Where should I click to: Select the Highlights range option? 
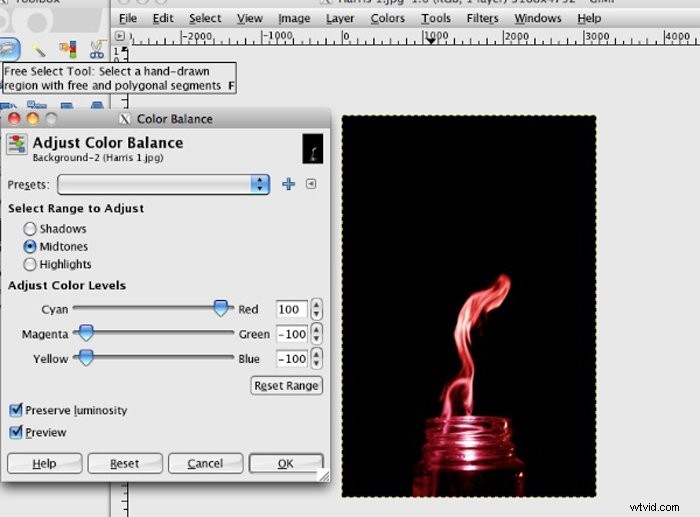tap(30, 264)
